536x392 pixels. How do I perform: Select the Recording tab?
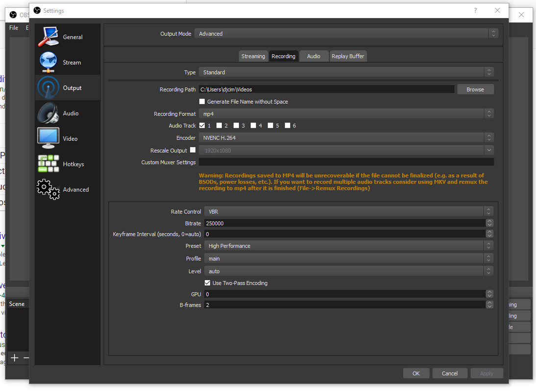point(283,56)
